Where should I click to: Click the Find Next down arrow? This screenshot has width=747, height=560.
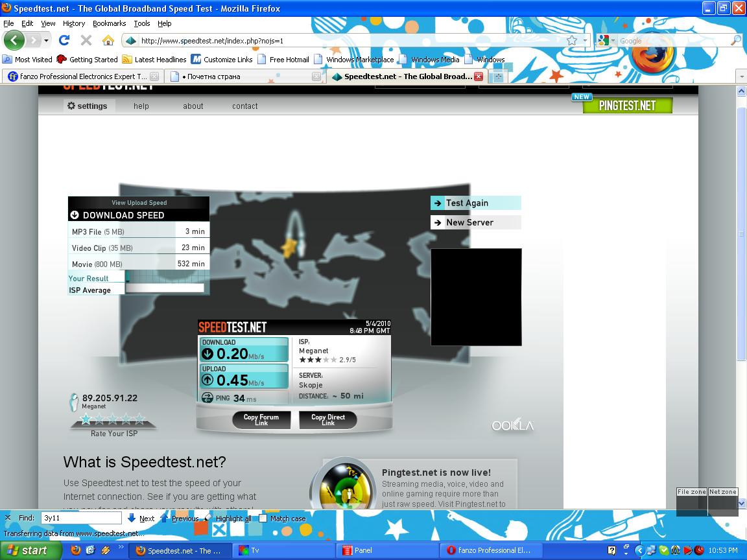click(132, 518)
